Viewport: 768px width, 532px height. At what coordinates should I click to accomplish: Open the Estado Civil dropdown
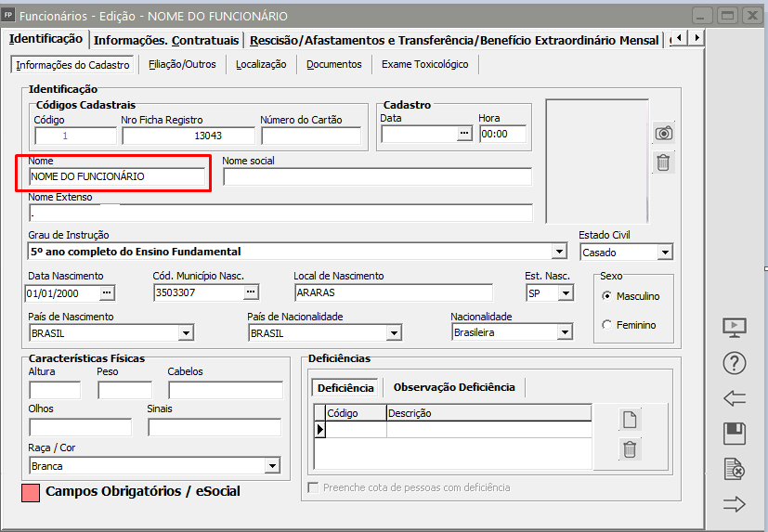665,252
